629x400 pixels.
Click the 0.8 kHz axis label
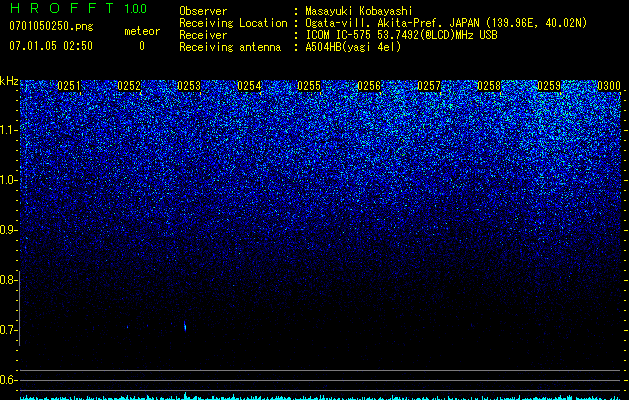[x=8, y=280]
